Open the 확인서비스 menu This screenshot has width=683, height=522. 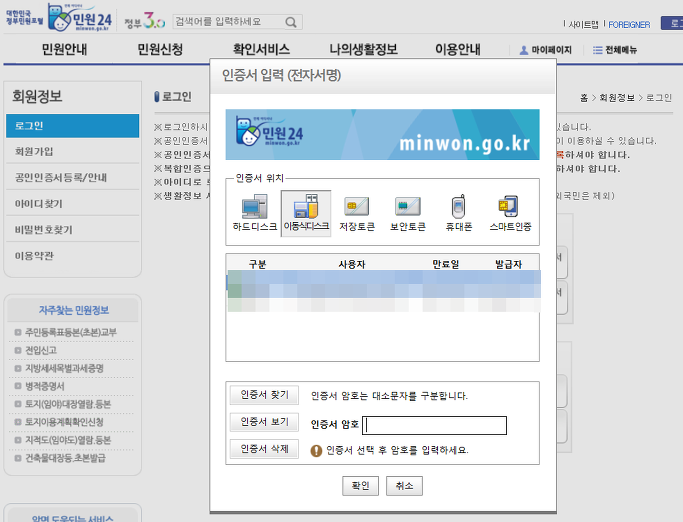(x=261, y=49)
